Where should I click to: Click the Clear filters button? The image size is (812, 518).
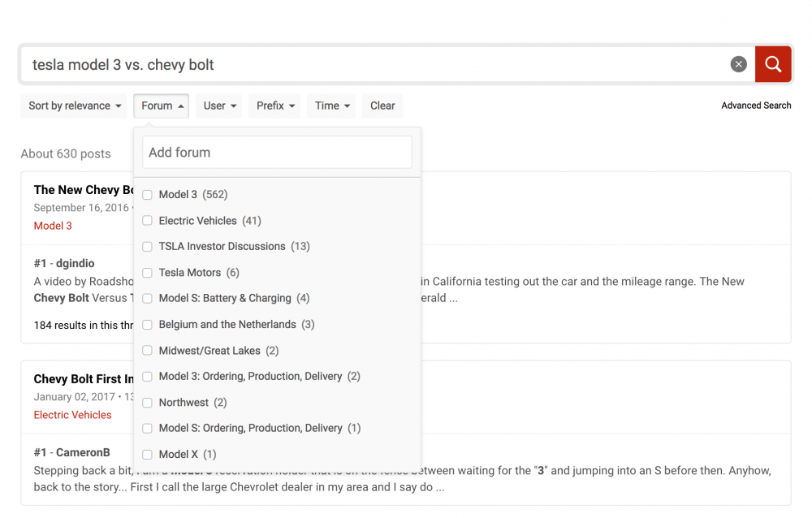pos(382,106)
